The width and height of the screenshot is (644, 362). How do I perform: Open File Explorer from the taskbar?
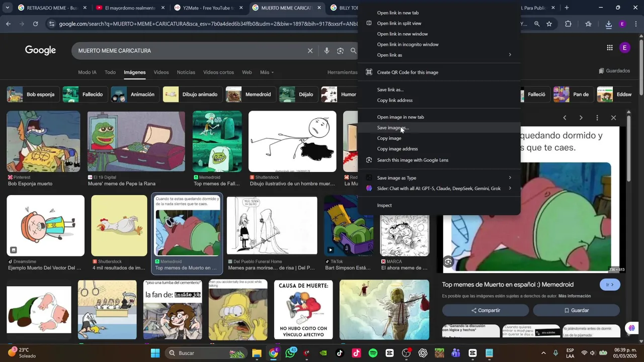point(257,353)
